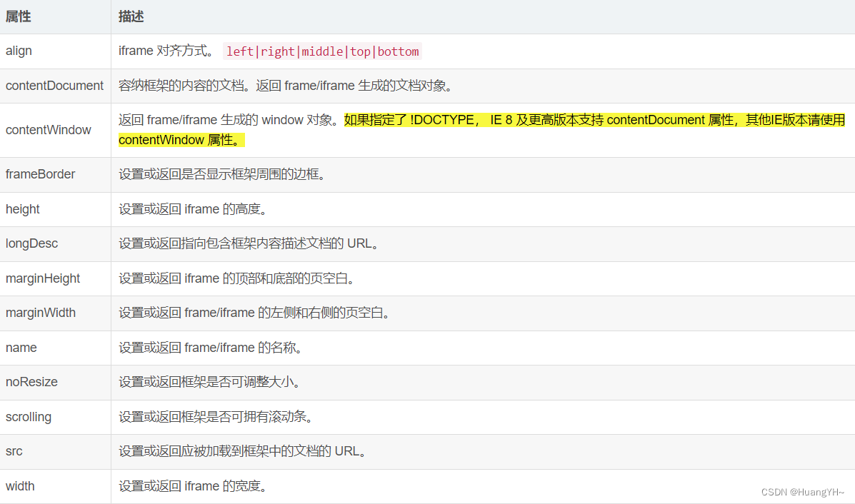
Task: Select the src property name
Action: (x=14, y=451)
